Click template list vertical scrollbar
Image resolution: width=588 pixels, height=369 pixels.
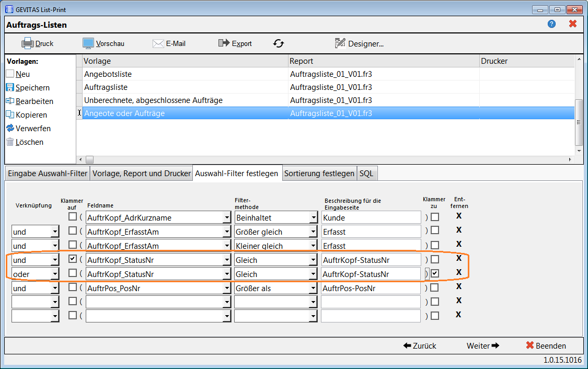coord(579,122)
